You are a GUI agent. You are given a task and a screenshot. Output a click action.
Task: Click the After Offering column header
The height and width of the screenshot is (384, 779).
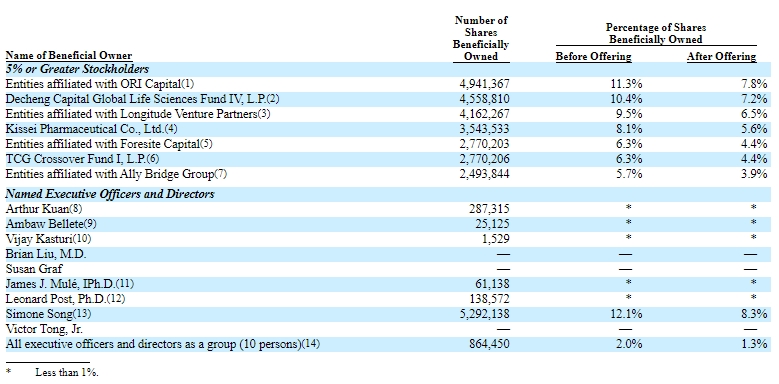click(721, 56)
